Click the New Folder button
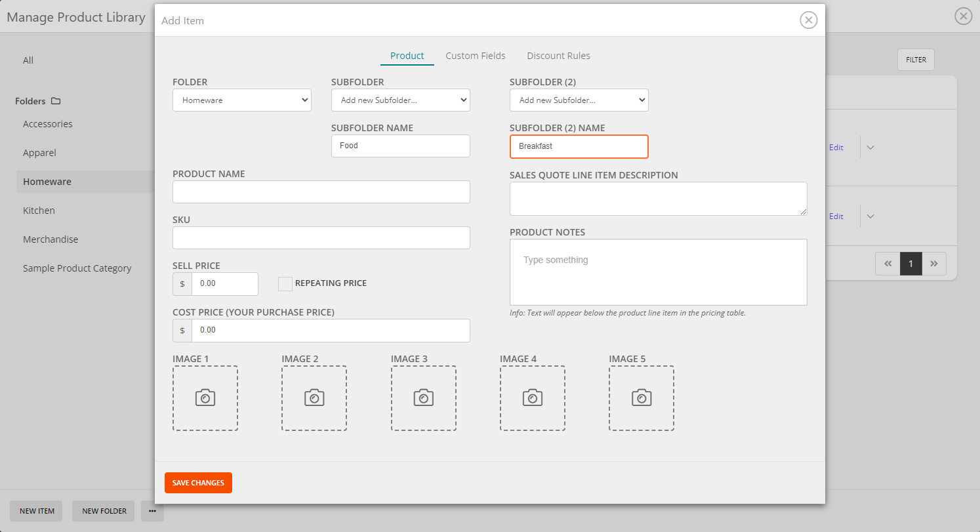This screenshot has width=980, height=532. 103,511
